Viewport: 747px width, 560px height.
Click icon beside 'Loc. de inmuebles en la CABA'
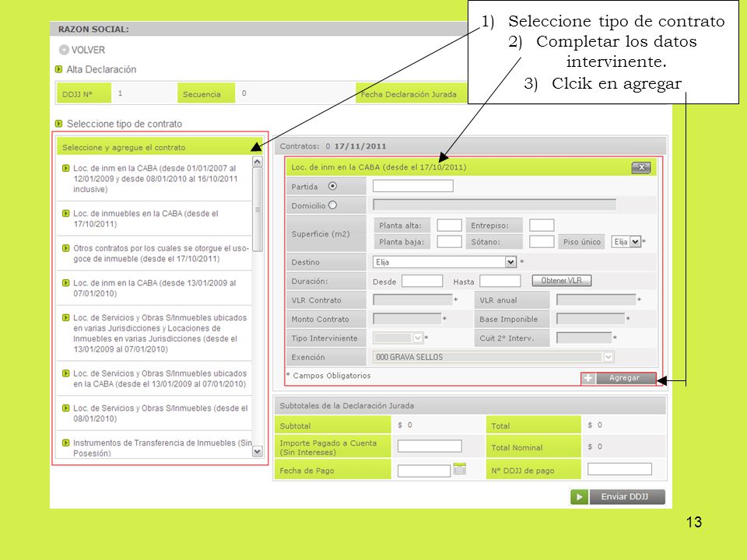click(x=66, y=213)
